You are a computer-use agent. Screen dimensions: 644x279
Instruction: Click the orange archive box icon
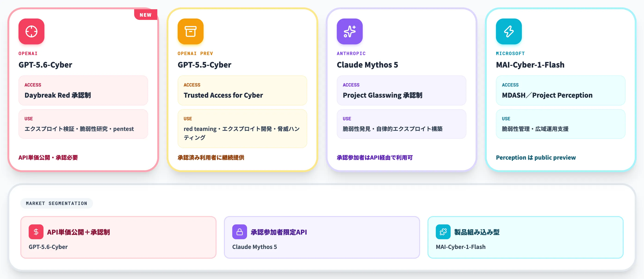pos(191,31)
